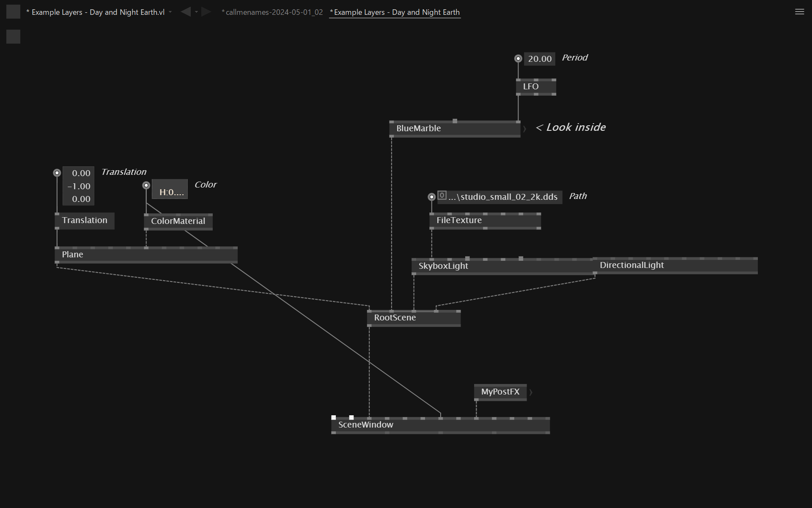Screen dimensions: 812x508
Task: Click the gray square below the document button
Action: point(13,37)
